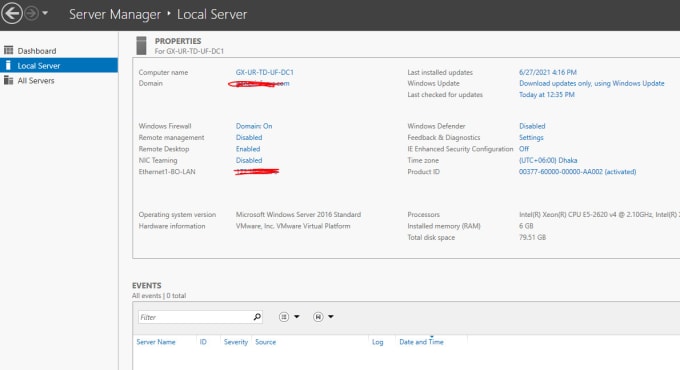Click the forward navigation arrow
This screenshot has width=680, height=370.
pos(31,13)
